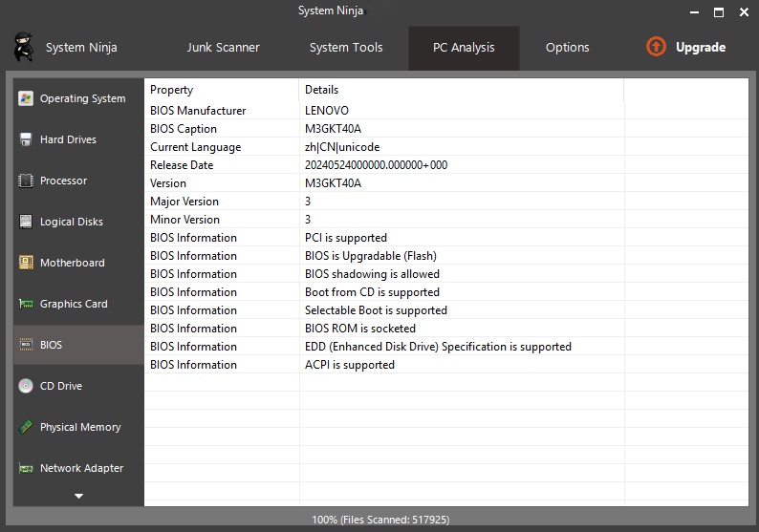
Task: Click the Physical Memory RAM icon
Action: point(26,427)
